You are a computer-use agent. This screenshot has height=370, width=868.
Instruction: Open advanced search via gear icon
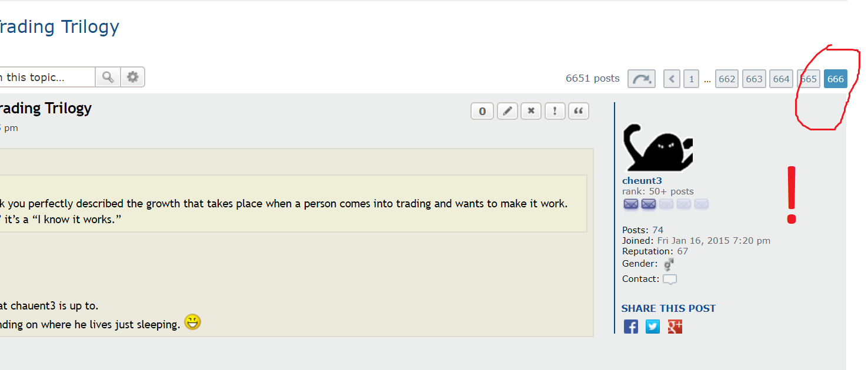click(x=133, y=77)
